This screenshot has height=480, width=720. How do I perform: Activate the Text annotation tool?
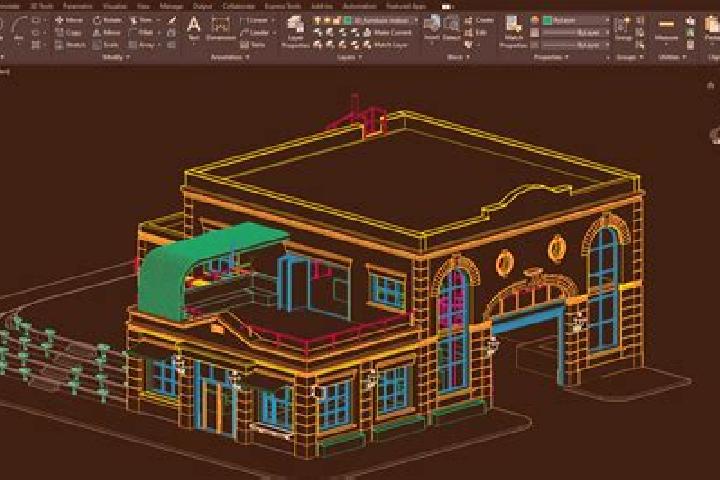click(194, 28)
